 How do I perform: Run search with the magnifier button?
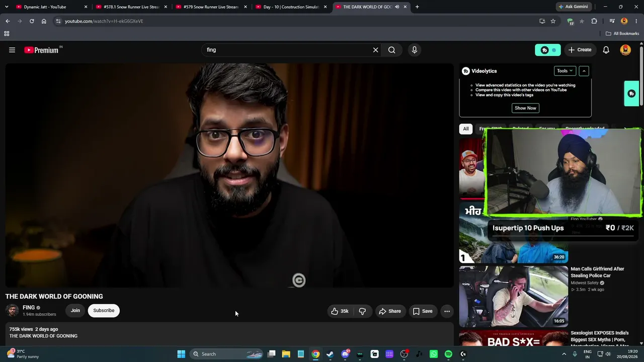click(x=392, y=50)
